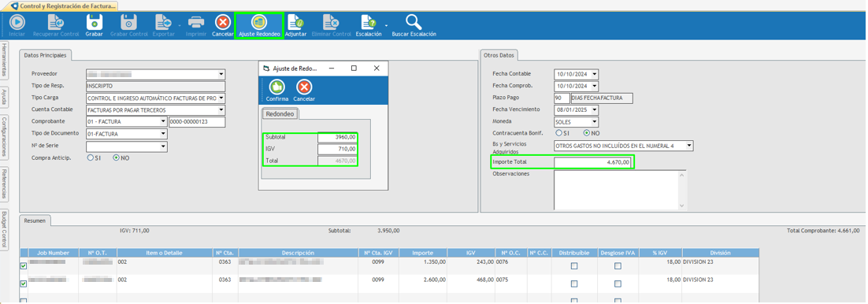868x304 pixels.
Task: Toggle Distribuible checkbox in the 1.350,00 row
Action: 574,266
